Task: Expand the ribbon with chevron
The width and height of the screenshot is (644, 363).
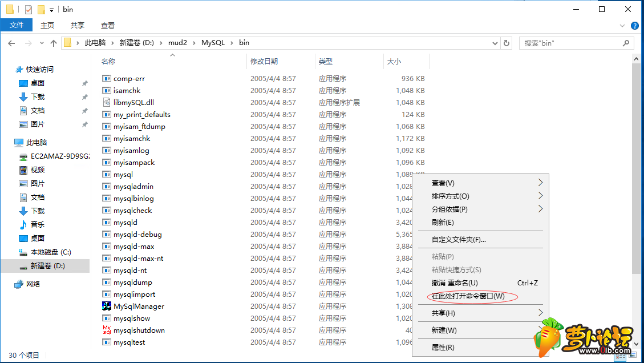Action: [622, 26]
